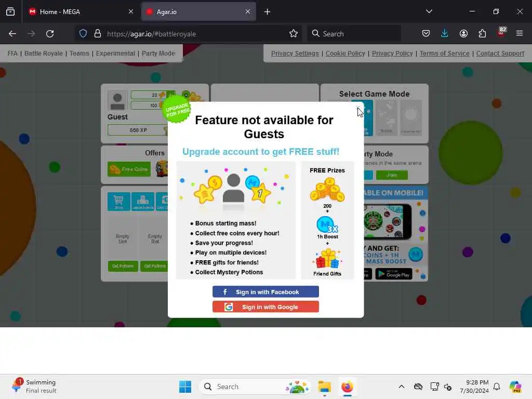Open the shop cart icon
Viewport: 532px width, 399px height.
[x=119, y=202]
